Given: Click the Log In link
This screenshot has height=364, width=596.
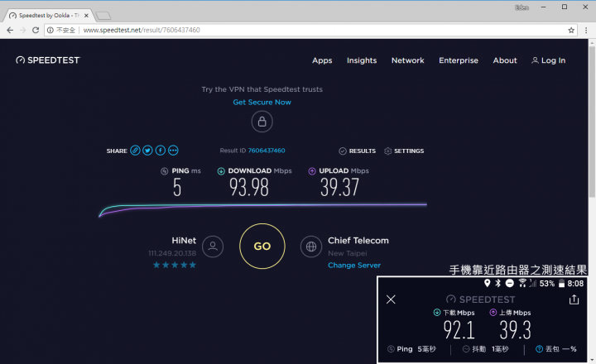Looking at the screenshot, I should point(549,60).
